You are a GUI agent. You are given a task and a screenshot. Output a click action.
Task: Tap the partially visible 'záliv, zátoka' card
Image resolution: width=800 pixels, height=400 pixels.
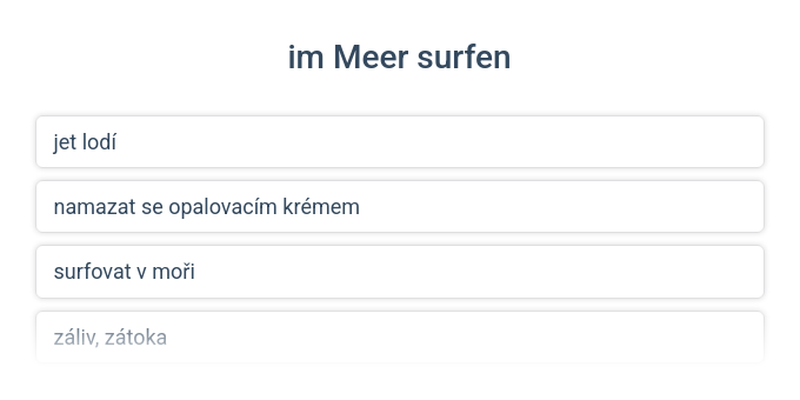click(x=400, y=337)
